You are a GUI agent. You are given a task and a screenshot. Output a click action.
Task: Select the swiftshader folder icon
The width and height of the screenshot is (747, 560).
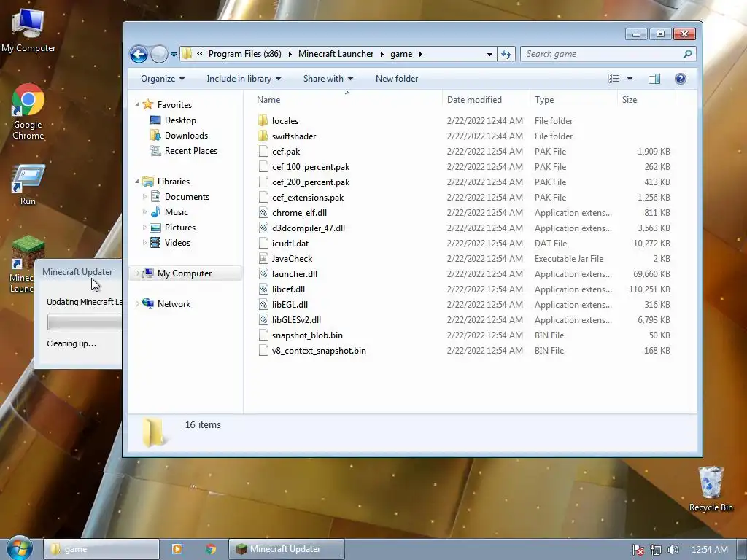pos(263,136)
